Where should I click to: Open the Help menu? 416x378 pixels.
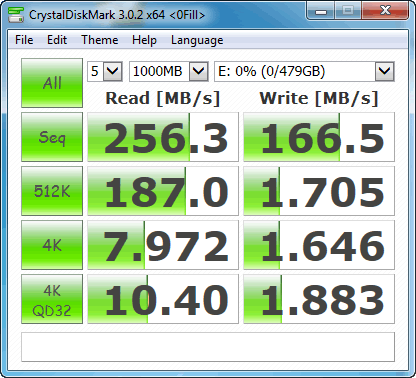coord(144,40)
